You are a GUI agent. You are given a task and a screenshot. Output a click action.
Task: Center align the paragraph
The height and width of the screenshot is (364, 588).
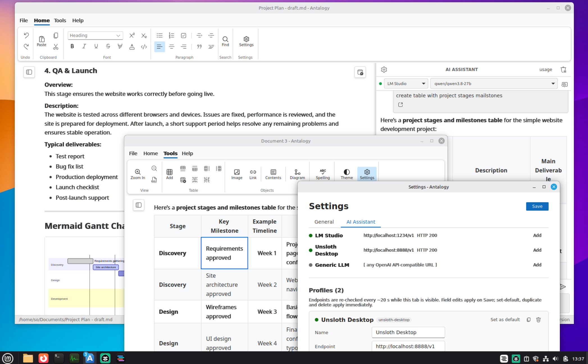pyautogui.click(x=172, y=47)
